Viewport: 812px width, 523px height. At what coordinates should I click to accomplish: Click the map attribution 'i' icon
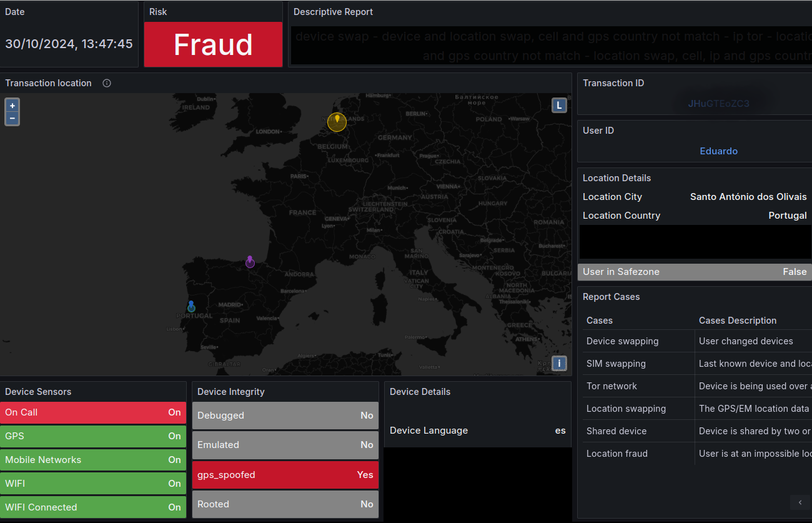pyautogui.click(x=559, y=363)
